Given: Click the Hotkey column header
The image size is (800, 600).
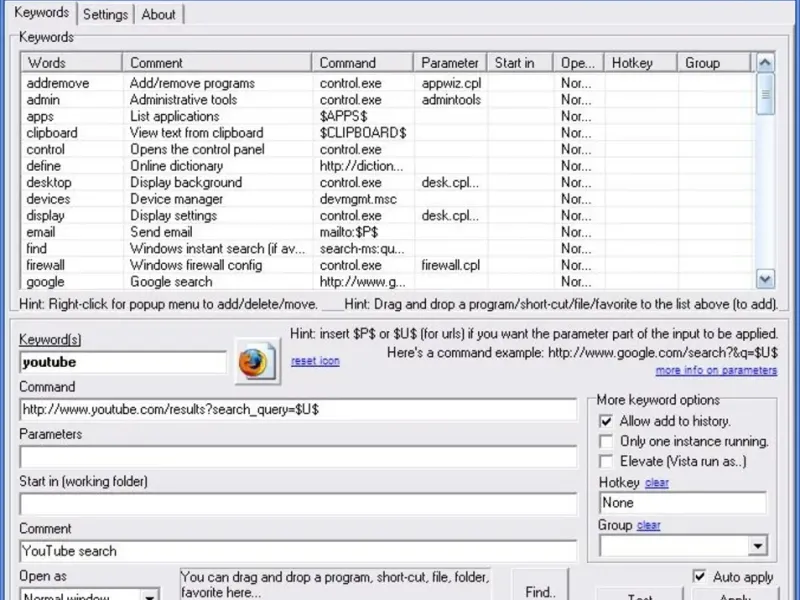Looking at the screenshot, I should click(640, 62).
